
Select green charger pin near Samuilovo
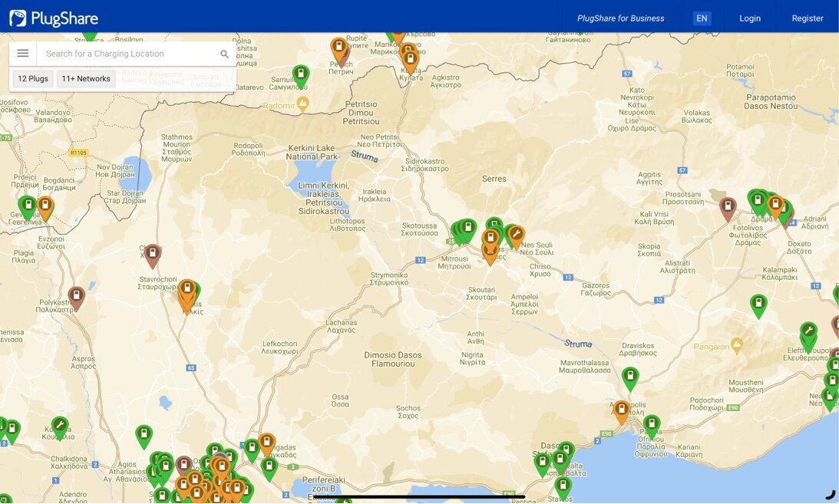click(301, 76)
